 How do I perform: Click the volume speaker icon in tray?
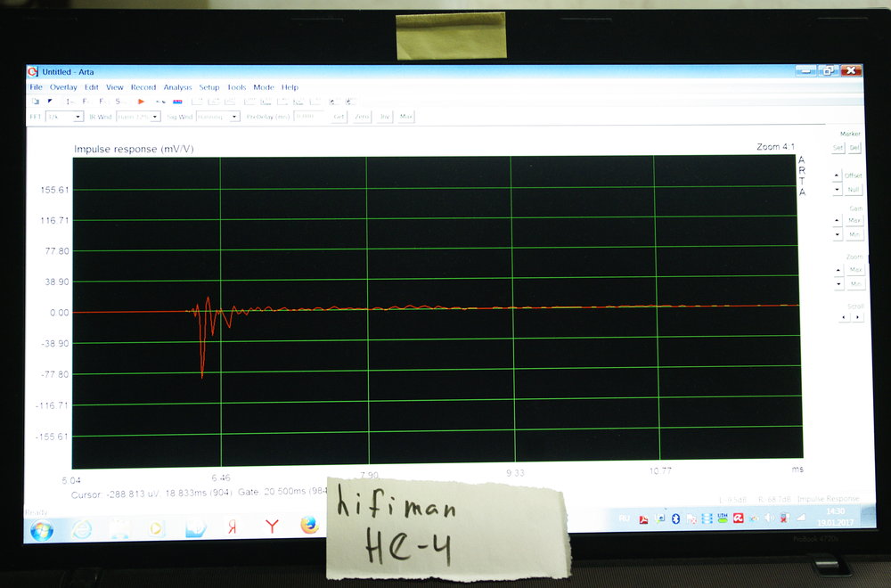(x=768, y=519)
